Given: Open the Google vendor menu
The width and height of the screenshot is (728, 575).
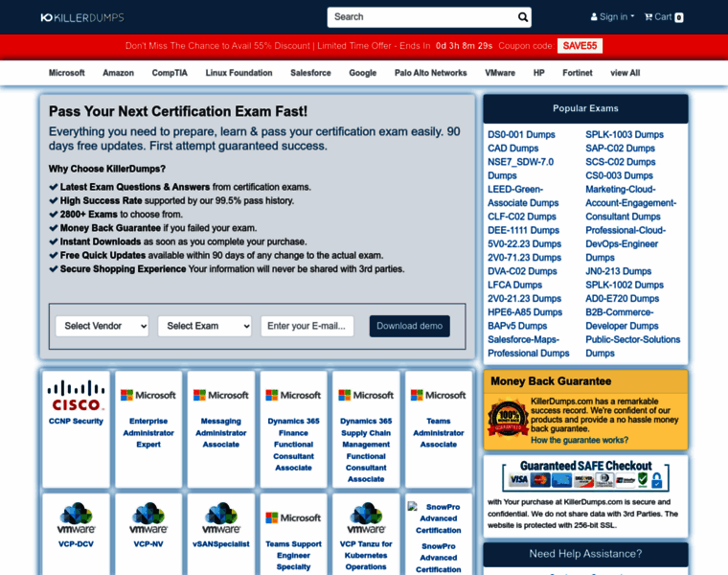Looking at the screenshot, I should click(x=363, y=73).
